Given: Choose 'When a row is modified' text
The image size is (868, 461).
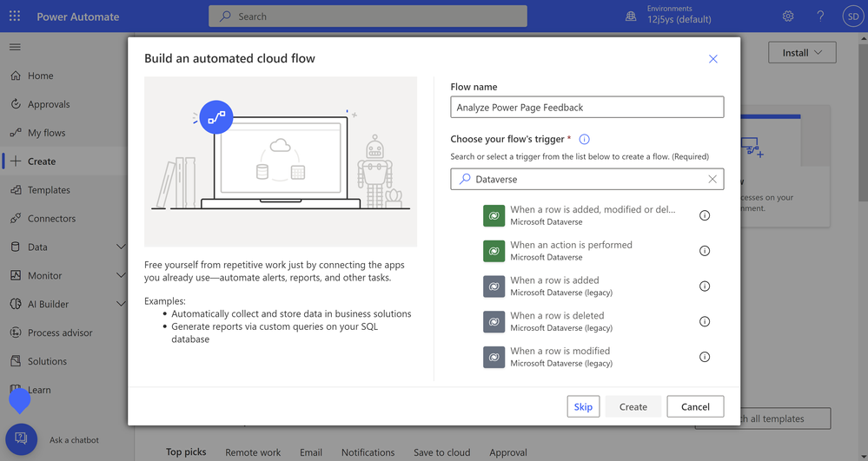Looking at the screenshot, I should pos(560,351).
